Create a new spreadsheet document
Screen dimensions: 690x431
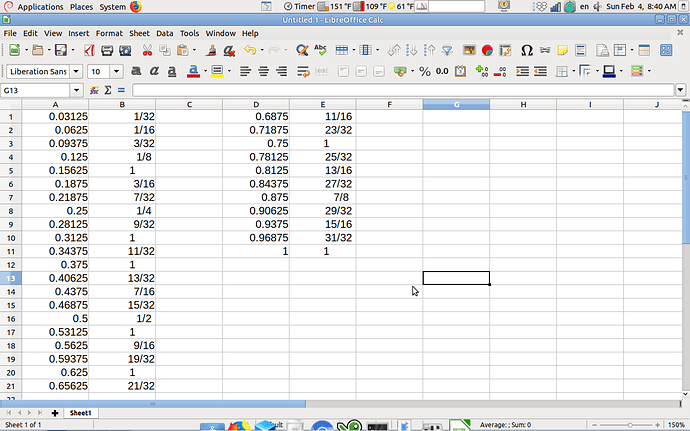[x=14, y=50]
